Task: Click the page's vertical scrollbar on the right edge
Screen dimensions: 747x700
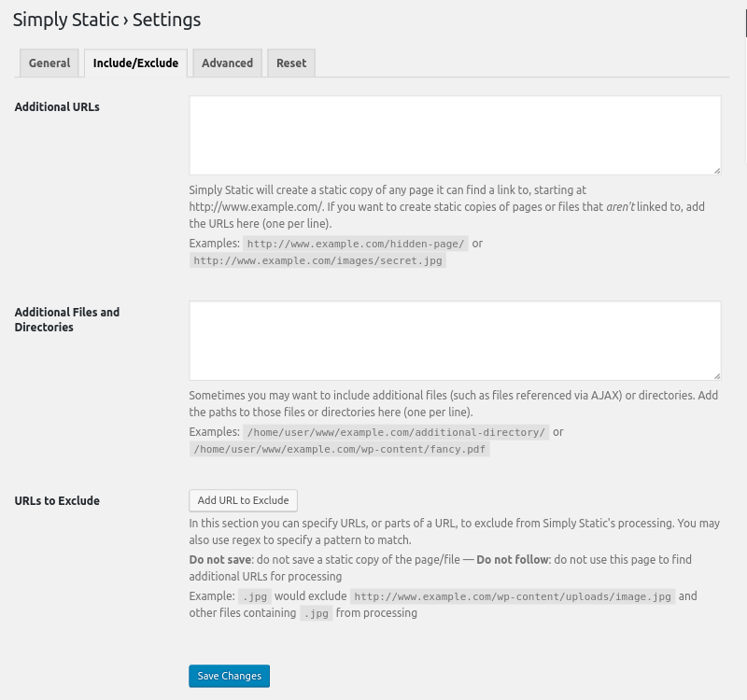Action: (744, 93)
